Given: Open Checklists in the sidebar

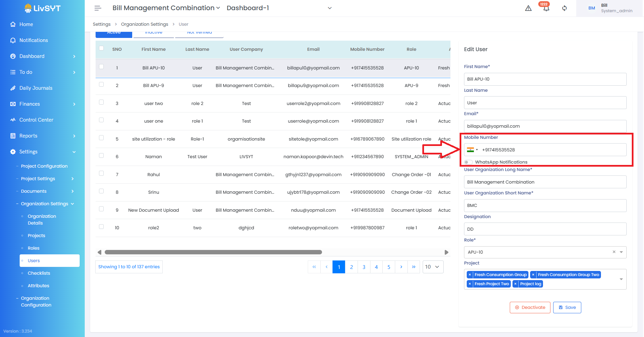Looking at the screenshot, I should (x=39, y=273).
